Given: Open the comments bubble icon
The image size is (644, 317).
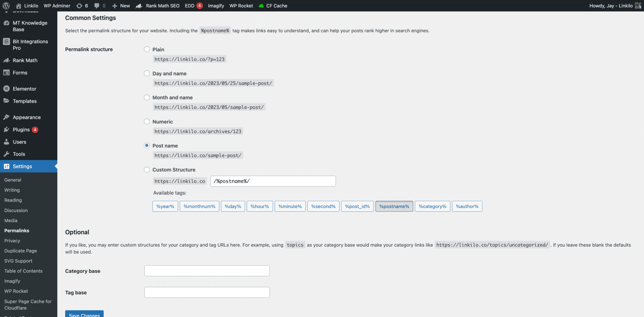Looking at the screenshot, I should (97, 6).
